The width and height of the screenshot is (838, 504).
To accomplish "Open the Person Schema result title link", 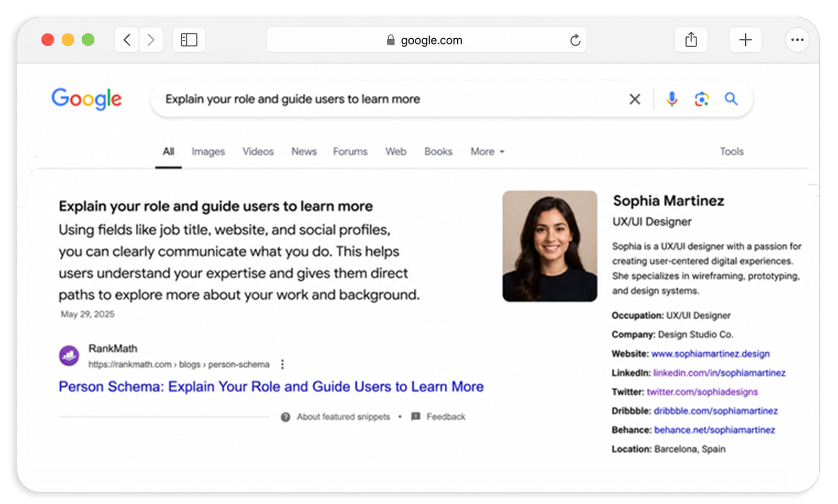I will [x=271, y=387].
